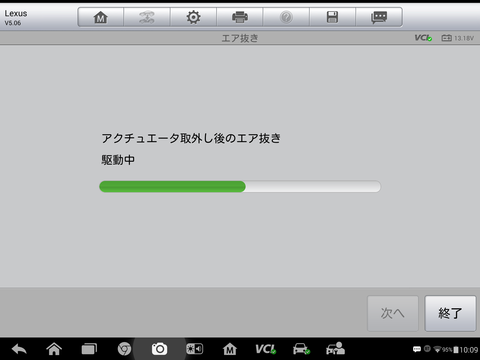Screen dimensions: 480x360
Task: Select the vehicle swap toolbar icon
Action: tap(147, 17)
